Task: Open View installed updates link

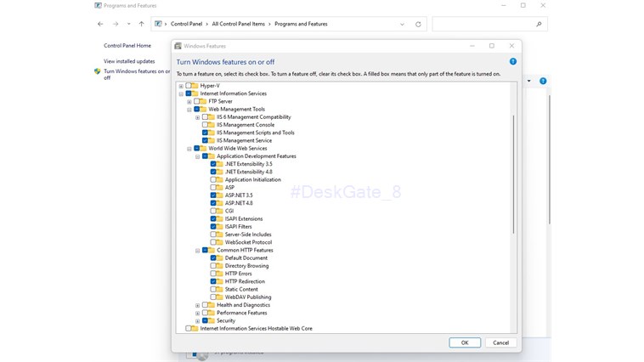Action: [129, 61]
